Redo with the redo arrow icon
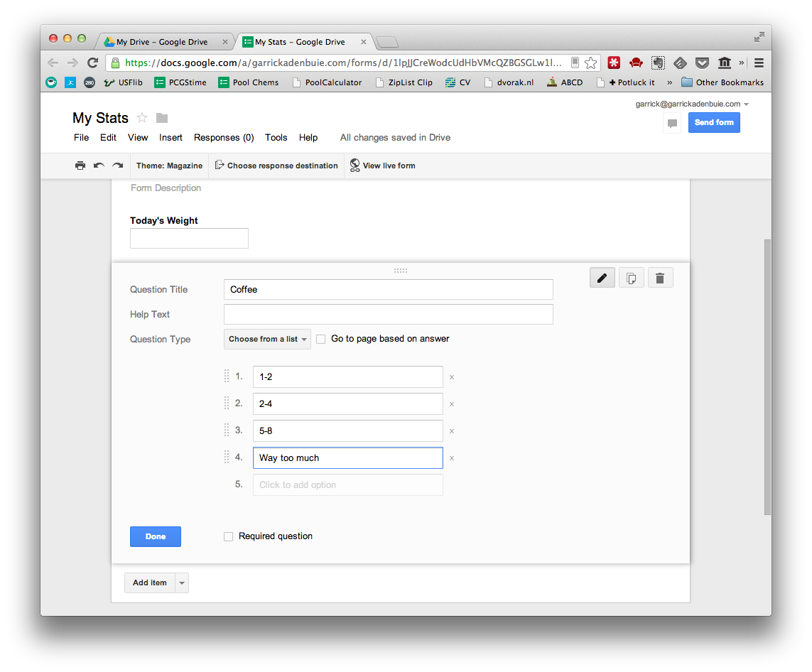 118,166
